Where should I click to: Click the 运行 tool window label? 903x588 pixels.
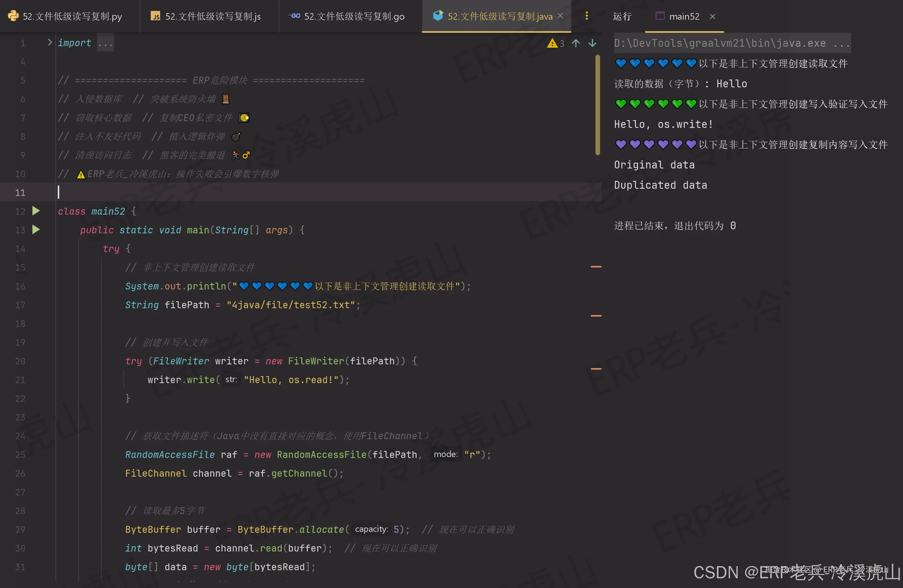coord(622,16)
